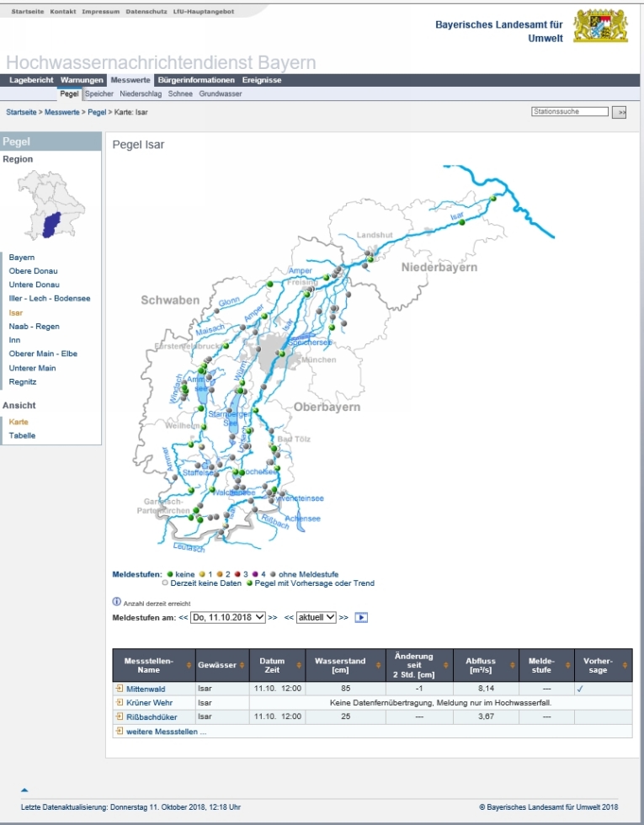Click the Stationssuche input field

[570, 111]
